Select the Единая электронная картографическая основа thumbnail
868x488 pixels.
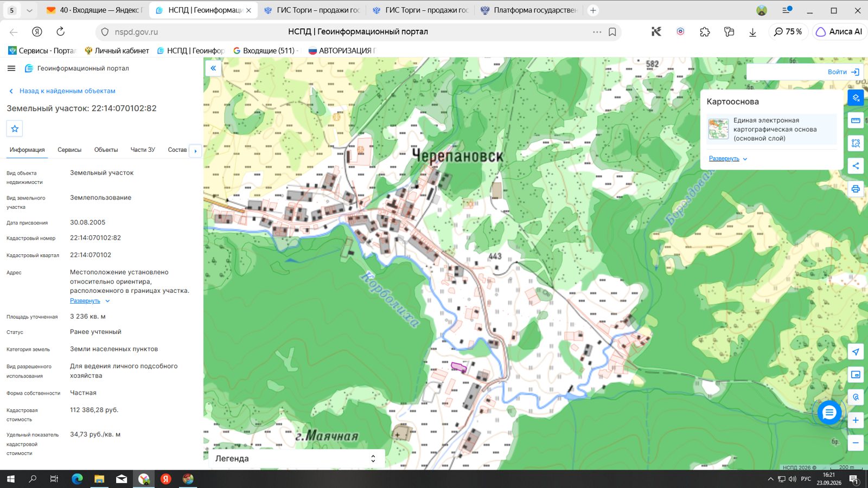coord(718,129)
